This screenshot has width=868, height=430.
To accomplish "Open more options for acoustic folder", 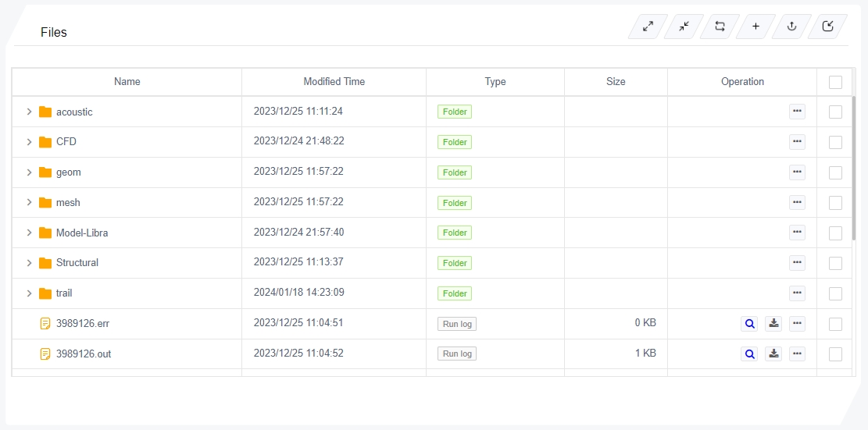I will pos(797,111).
